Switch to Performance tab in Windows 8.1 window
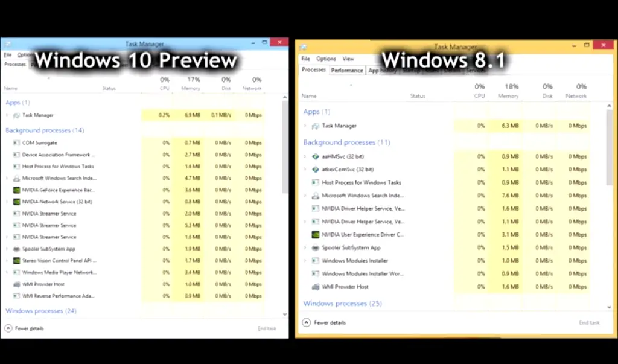Viewport: 618px width, 364px height. [x=347, y=71]
